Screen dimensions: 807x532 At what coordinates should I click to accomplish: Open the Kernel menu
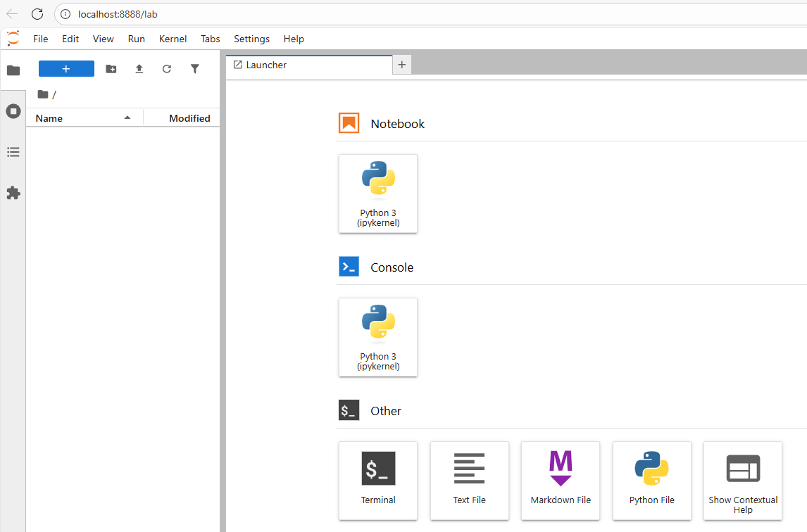173,39
